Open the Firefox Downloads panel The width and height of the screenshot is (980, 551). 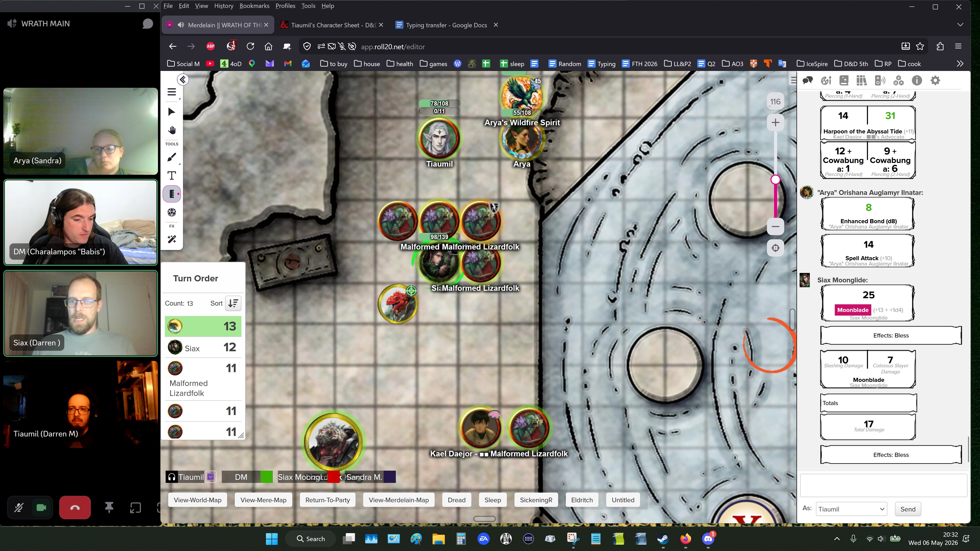click(x=905, y=46)
